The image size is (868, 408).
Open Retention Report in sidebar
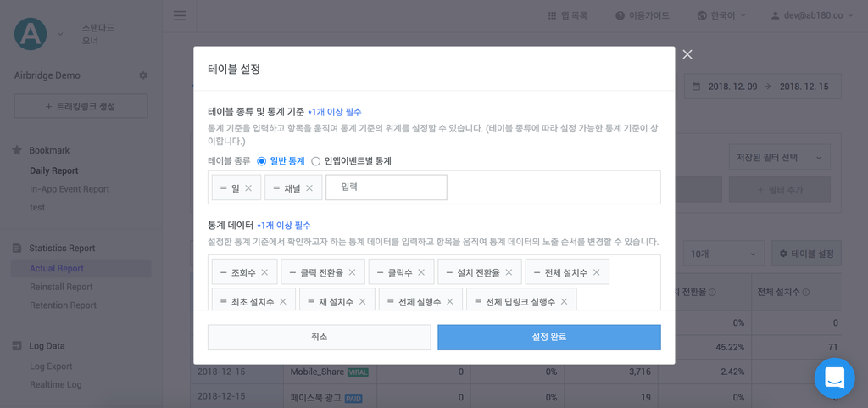click(x=63, y=305)
